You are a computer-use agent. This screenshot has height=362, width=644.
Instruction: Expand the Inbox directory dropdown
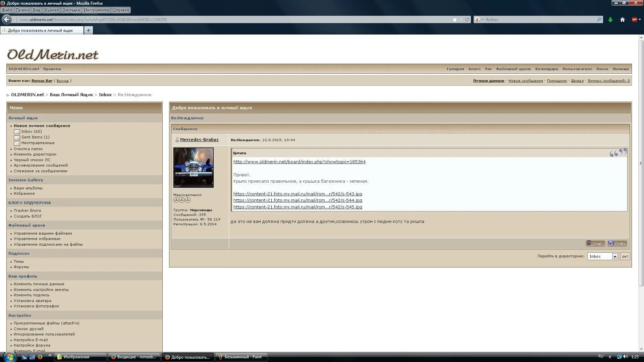[x=614, y=256]
